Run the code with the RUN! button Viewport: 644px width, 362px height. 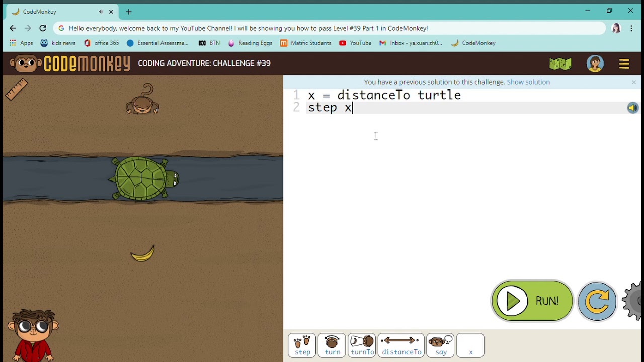(532, 301)
